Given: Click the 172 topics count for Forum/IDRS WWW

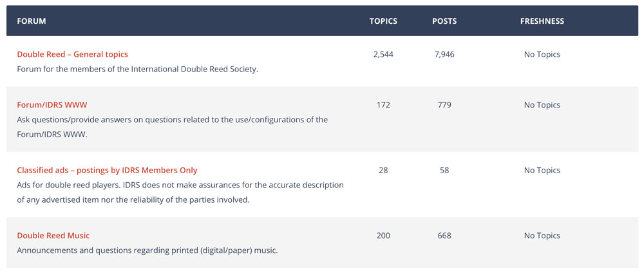Looking at the screenshot, I should (383, 105).
